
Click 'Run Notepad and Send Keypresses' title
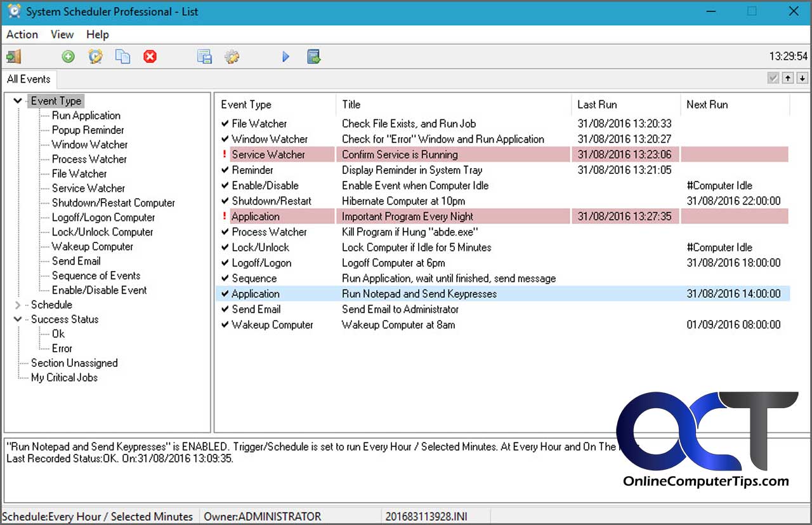tap(419, 294)
